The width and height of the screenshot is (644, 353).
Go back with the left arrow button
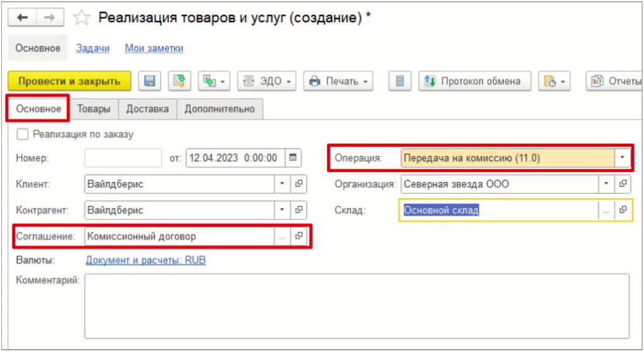22,18
